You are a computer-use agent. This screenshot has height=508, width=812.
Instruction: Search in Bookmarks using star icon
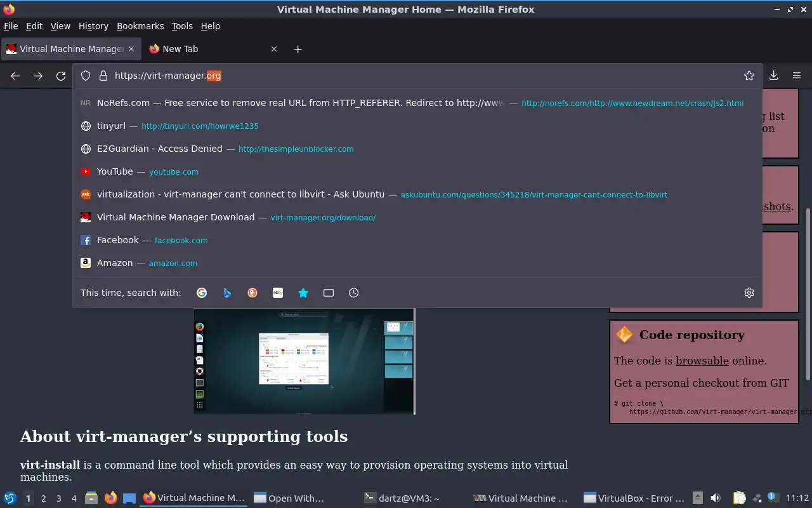pos(303,293)
